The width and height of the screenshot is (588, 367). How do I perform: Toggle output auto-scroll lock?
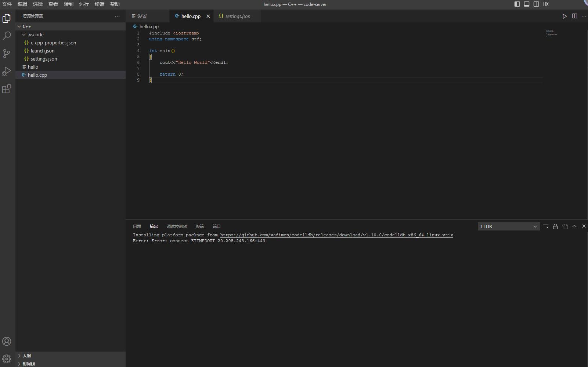555,226
